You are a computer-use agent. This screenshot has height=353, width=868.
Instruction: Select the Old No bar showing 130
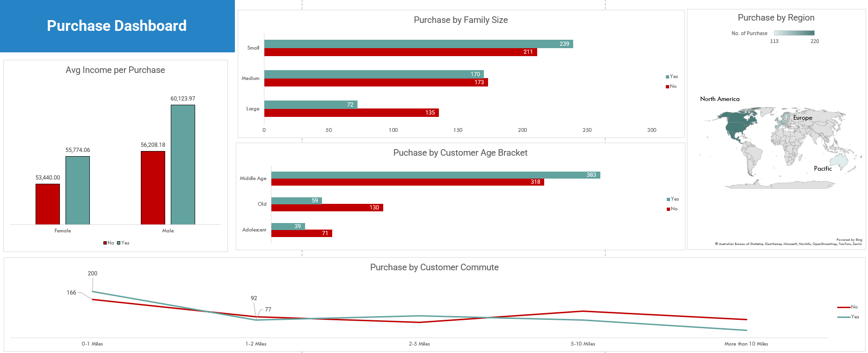pos(327,208)
